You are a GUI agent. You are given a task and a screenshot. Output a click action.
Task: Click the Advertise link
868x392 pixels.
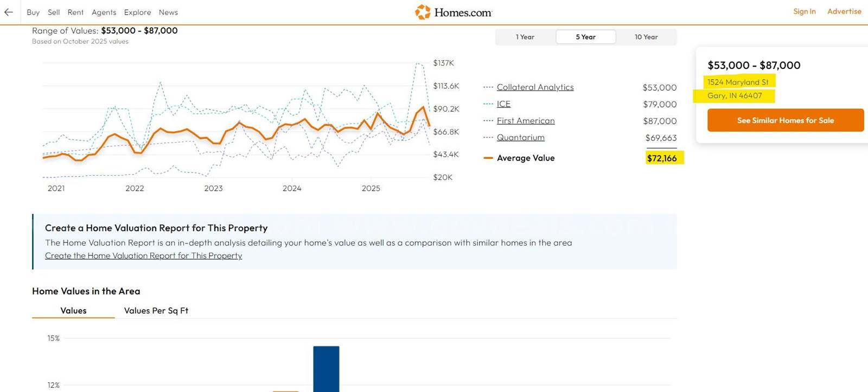[844, 11]
